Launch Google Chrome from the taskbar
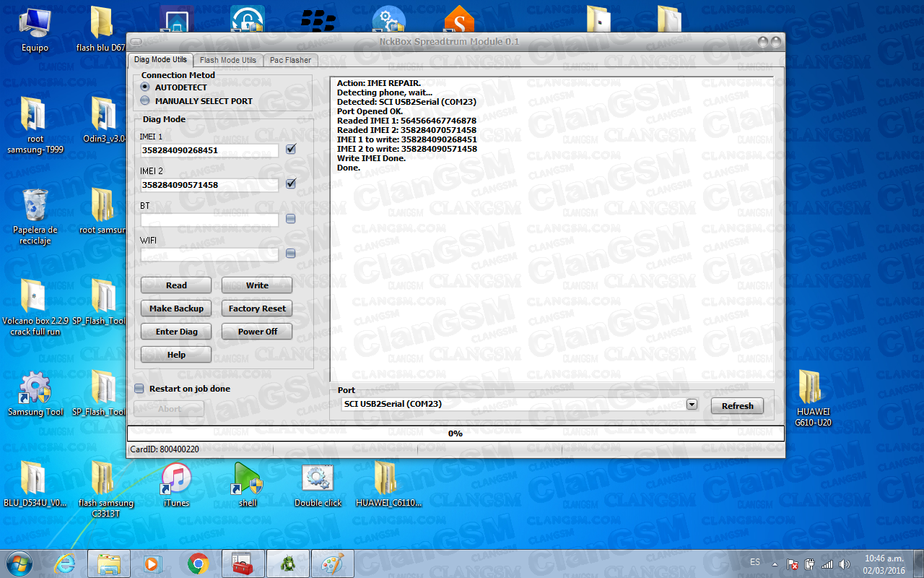Viewport: 924px width, 578px height. coord(197,563)
